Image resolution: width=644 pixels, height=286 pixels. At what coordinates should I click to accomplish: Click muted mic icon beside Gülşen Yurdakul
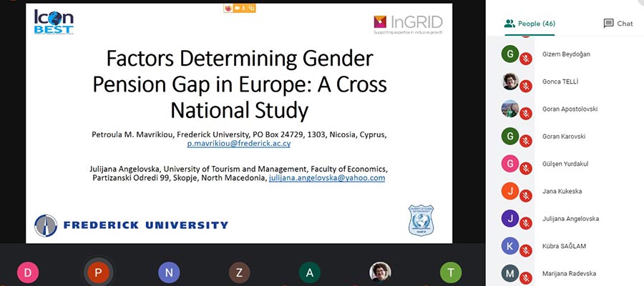click(526, 167)
